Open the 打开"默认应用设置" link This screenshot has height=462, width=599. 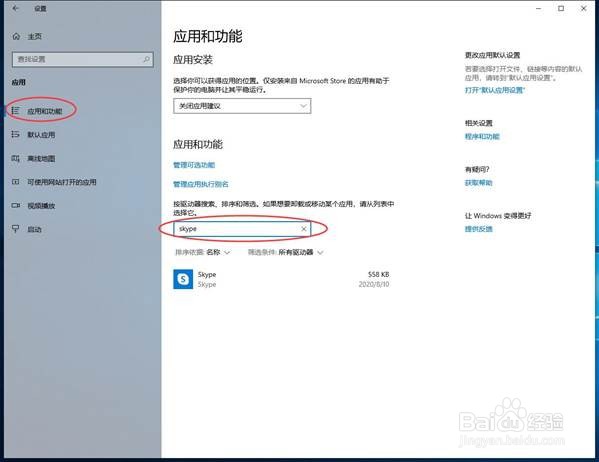pos(495,90)
